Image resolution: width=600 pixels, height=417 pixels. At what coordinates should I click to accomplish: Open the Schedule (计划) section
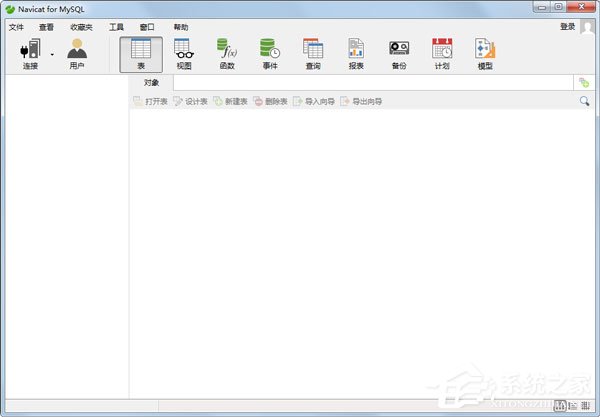(x=442, y=54)
